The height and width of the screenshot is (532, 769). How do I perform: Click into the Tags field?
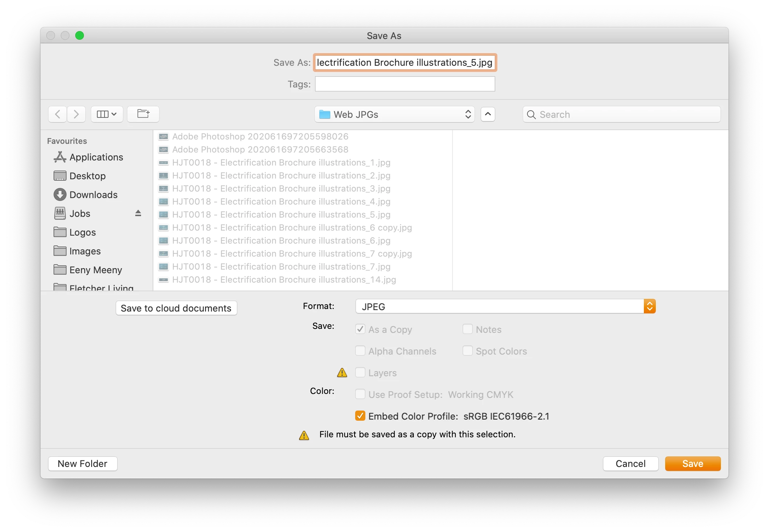[x=404, y=84]
